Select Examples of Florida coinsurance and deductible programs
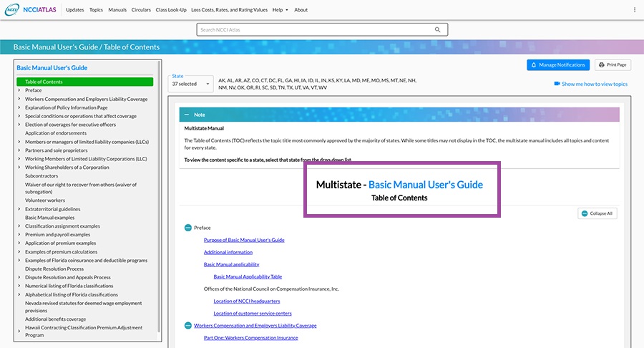 86,261
